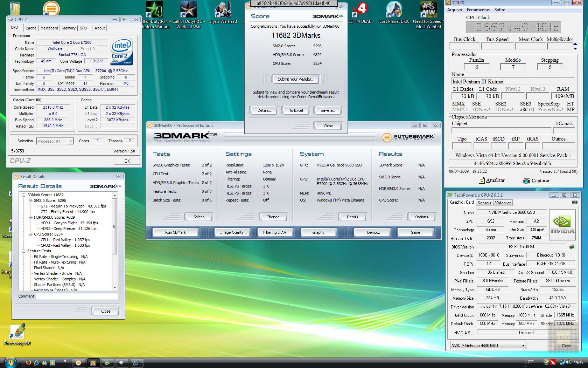Click the GPU-Z BIOS save icon
Viewport: 588px width, 368px height.
[572, 247]
